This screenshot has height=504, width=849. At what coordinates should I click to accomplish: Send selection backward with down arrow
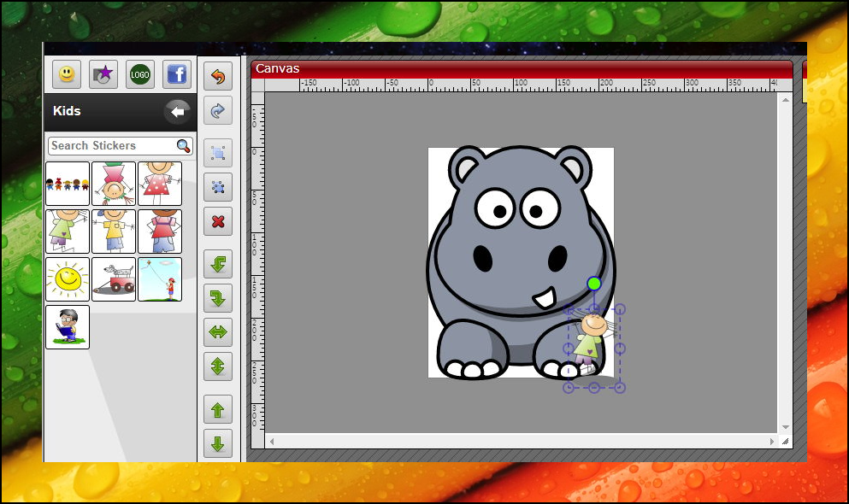pyautogui.click(x=218, y=444)
